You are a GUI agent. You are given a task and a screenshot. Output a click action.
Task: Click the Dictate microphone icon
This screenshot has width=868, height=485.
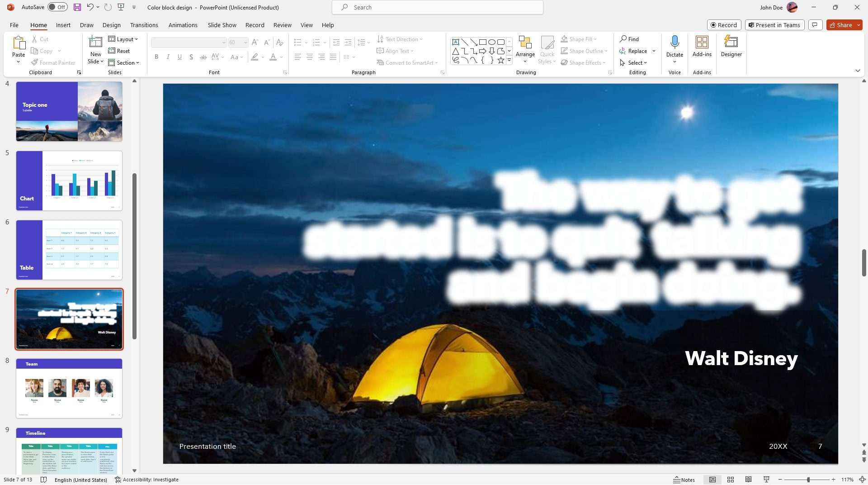675,42
